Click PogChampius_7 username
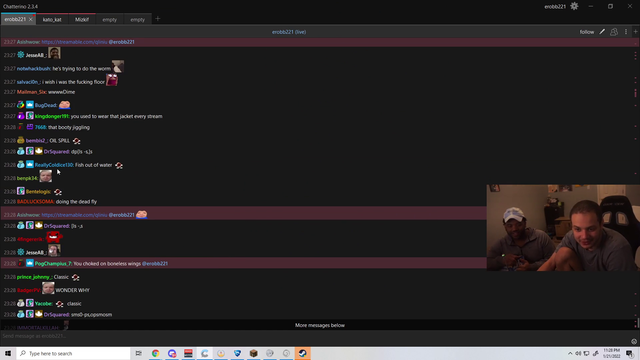The height and width of the screenshot is (360, 640). (53, 264)
